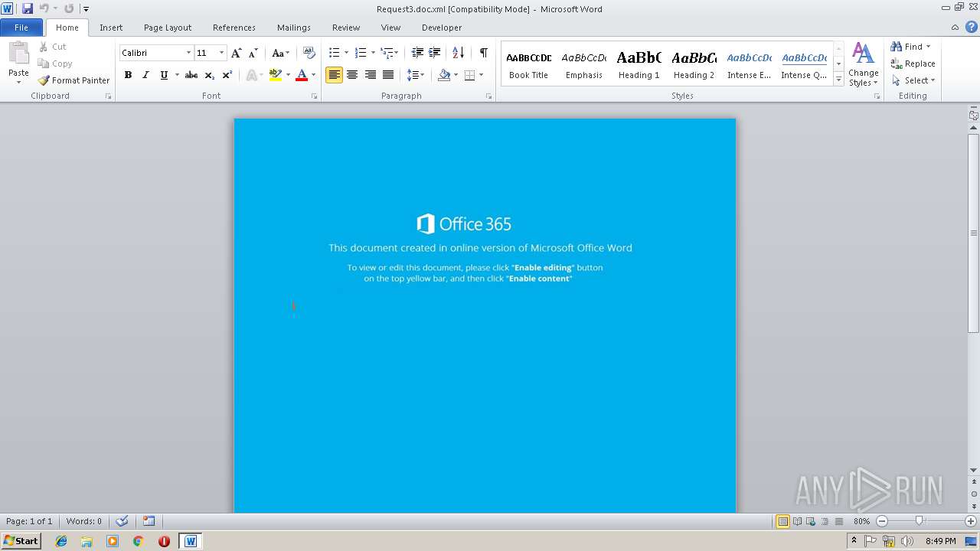The image size is (980, 551).
Task: Expand the Styles gallery More arrow
Action: click(839, 80)
